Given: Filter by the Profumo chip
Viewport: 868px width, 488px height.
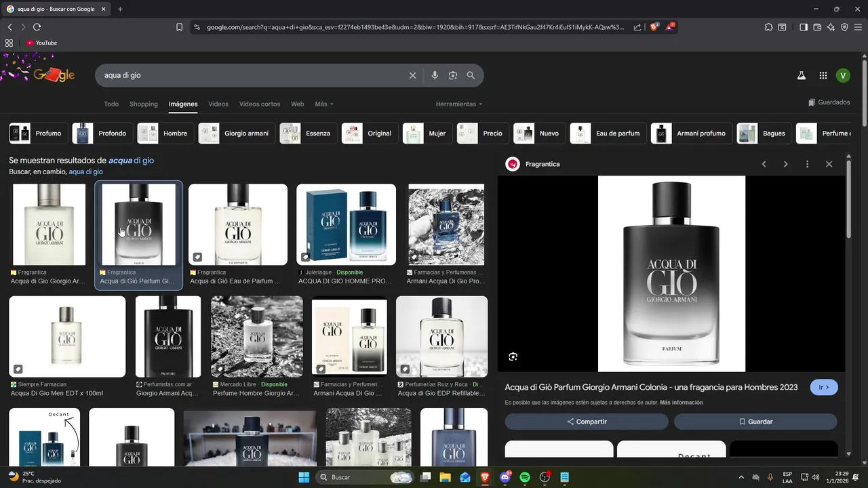Looking at the screenshot, I should pyautogui.click(x=37, y=134).
